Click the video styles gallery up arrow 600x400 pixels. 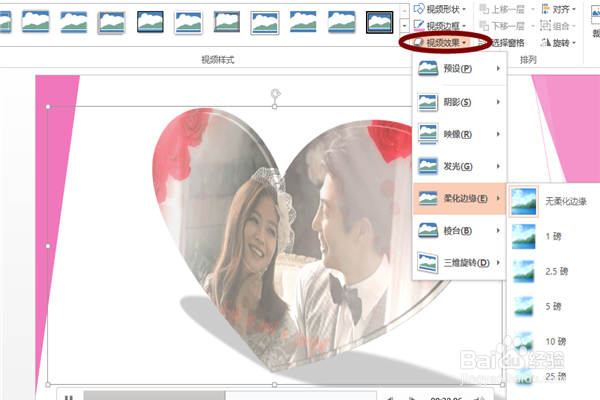[404, 11]
